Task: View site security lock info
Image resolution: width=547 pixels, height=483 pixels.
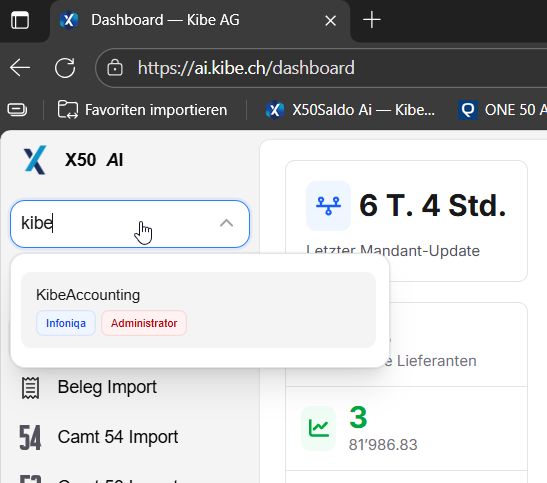Action: [115, 67]
